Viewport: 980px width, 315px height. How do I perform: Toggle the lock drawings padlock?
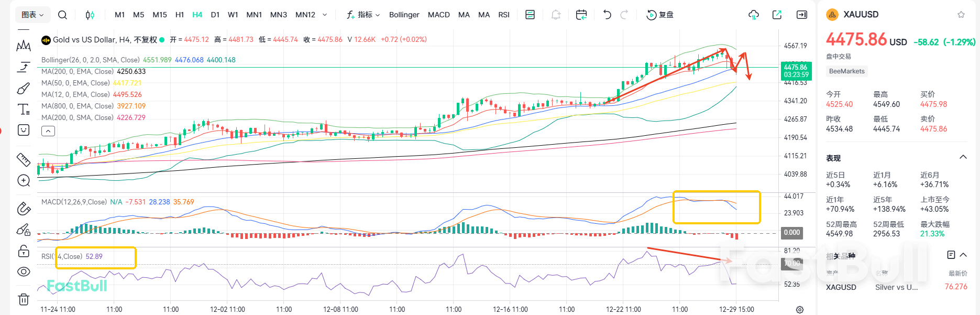[24, 251]
